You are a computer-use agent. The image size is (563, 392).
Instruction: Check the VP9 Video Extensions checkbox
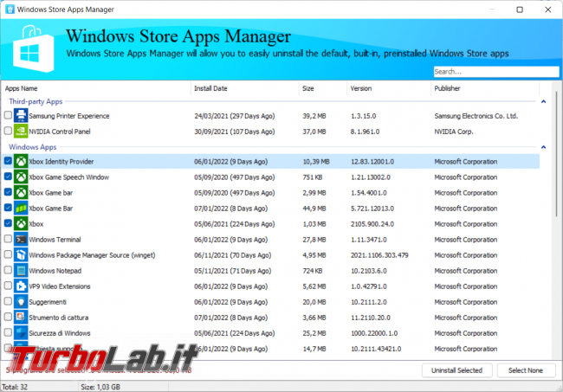click(x=8, y=286)
